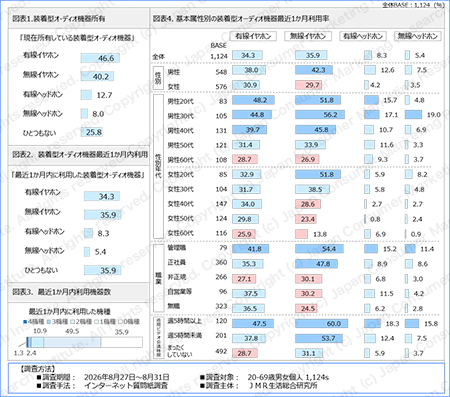The image size is (450, 397).
Task: Click the 図表2 最近1か月内利用 heading
Action: [x=80, y=154]
